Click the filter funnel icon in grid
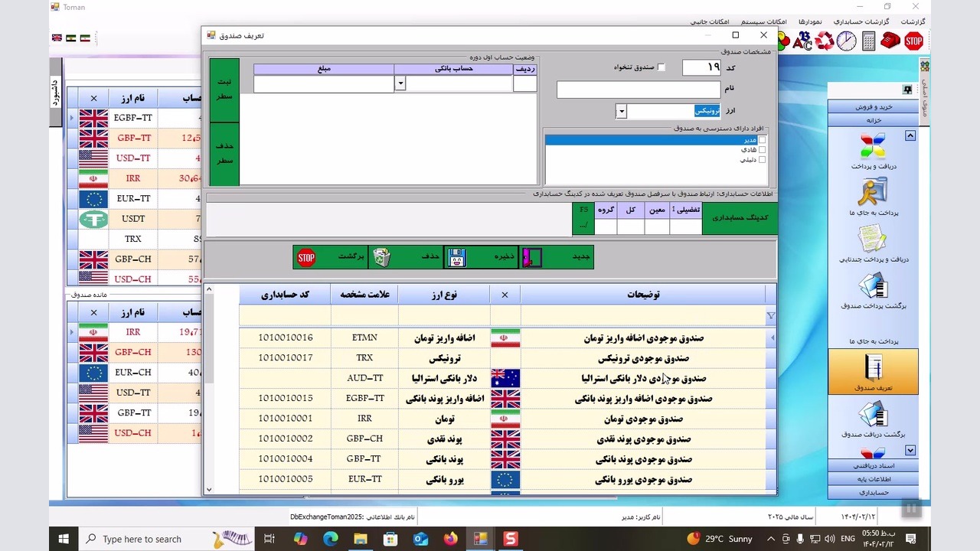The image size is (980, 551). [770, 315]
